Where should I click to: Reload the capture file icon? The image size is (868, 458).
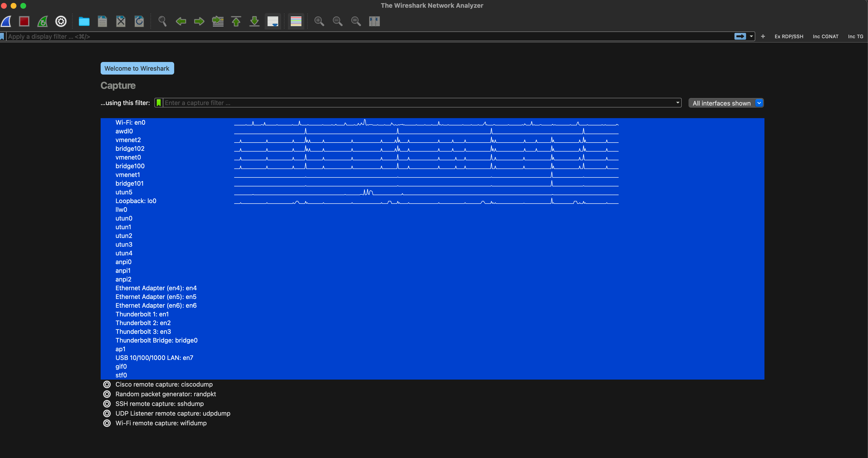click(139, 21)
